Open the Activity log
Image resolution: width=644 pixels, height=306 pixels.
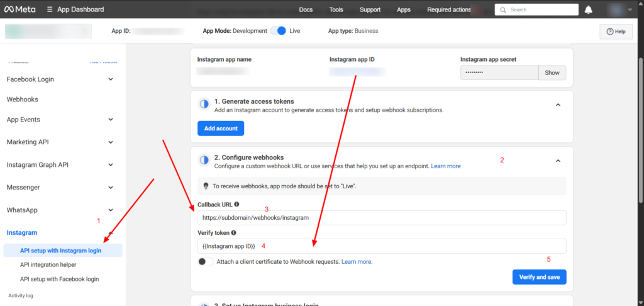click(x=21, y=296)
